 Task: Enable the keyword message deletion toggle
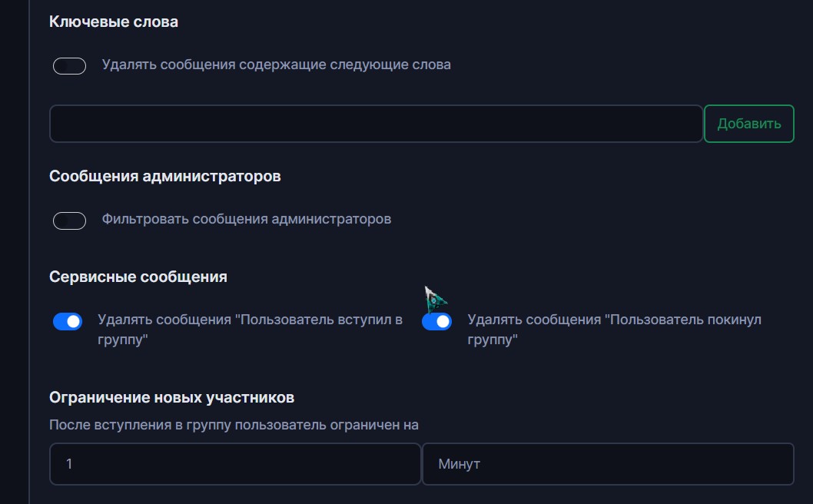pyautogui.click(x=69, y=66)
